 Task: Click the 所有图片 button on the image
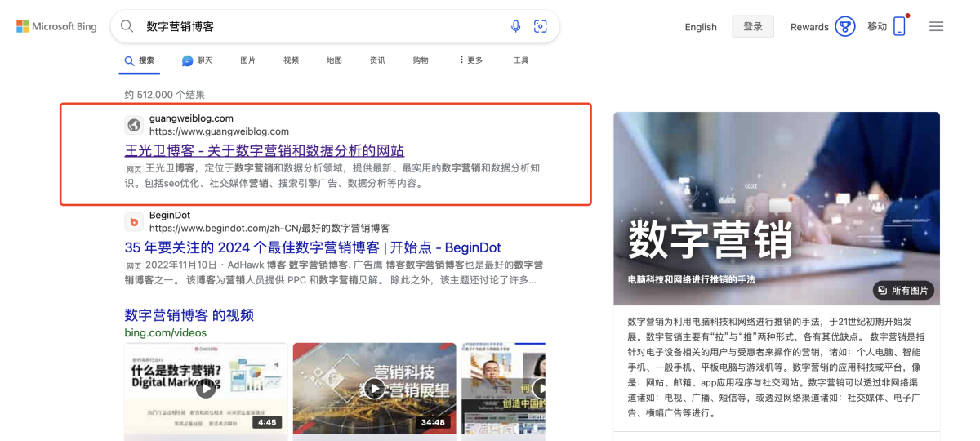903,290
